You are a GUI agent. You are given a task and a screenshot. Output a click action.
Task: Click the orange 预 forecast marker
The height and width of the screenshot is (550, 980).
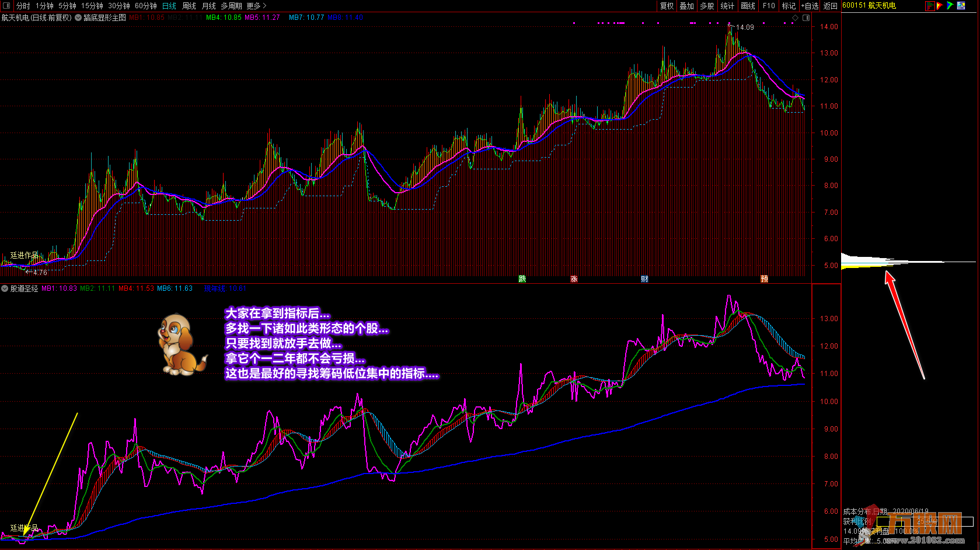coord(764,279)
